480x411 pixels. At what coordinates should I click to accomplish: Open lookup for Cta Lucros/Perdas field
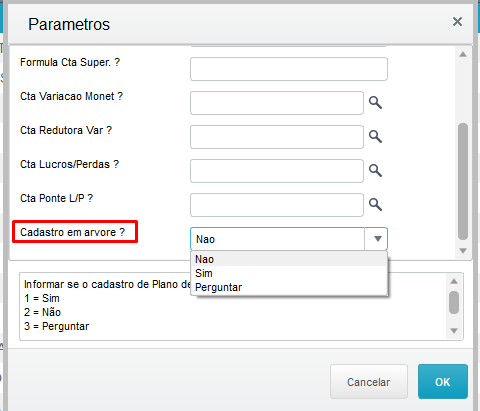375,171
